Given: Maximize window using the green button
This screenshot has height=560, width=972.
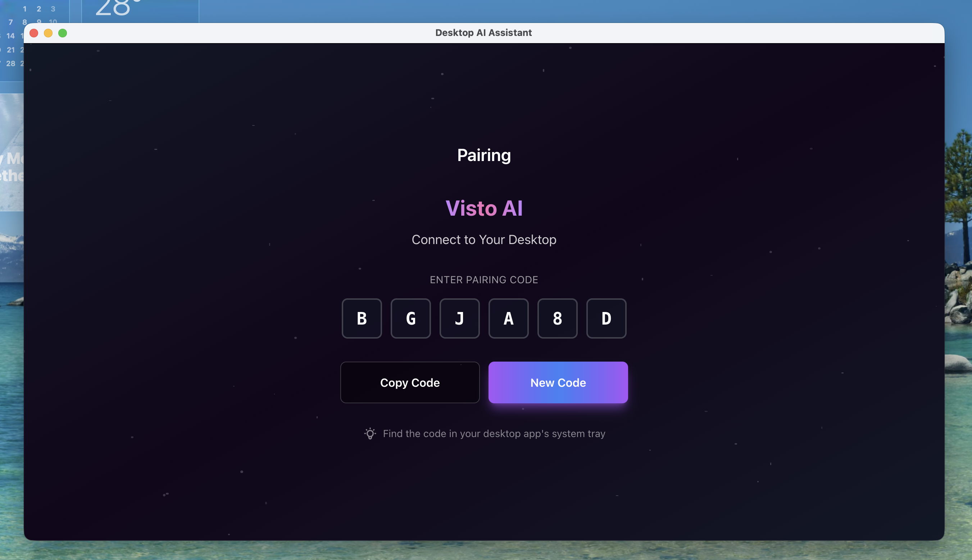Looking at the screenshot, I should [x=62, y=33].
